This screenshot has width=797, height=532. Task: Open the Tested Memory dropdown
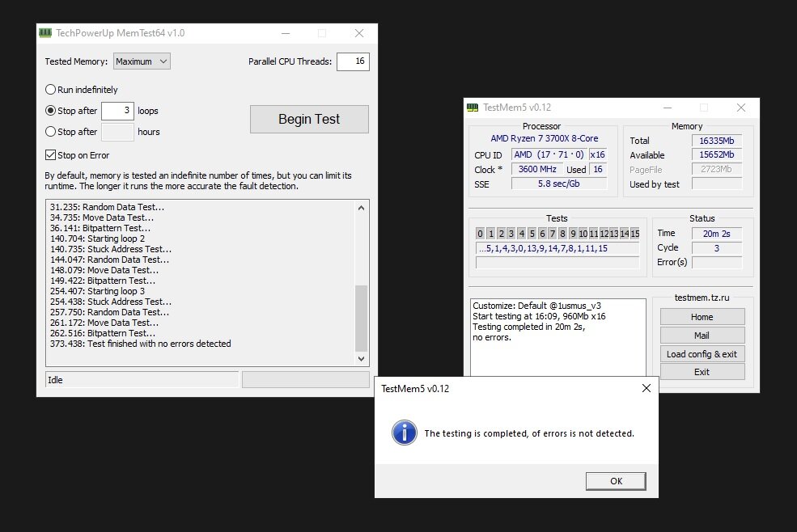coord(142,61)
